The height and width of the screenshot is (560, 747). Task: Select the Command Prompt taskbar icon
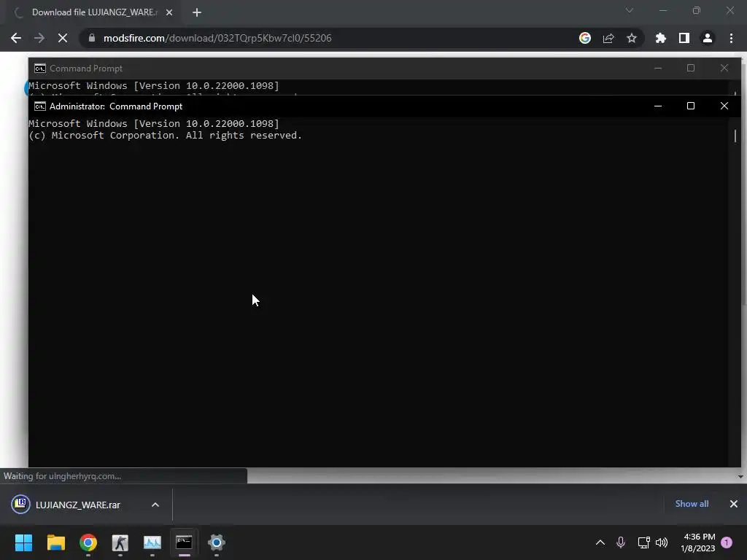(185, 542)
